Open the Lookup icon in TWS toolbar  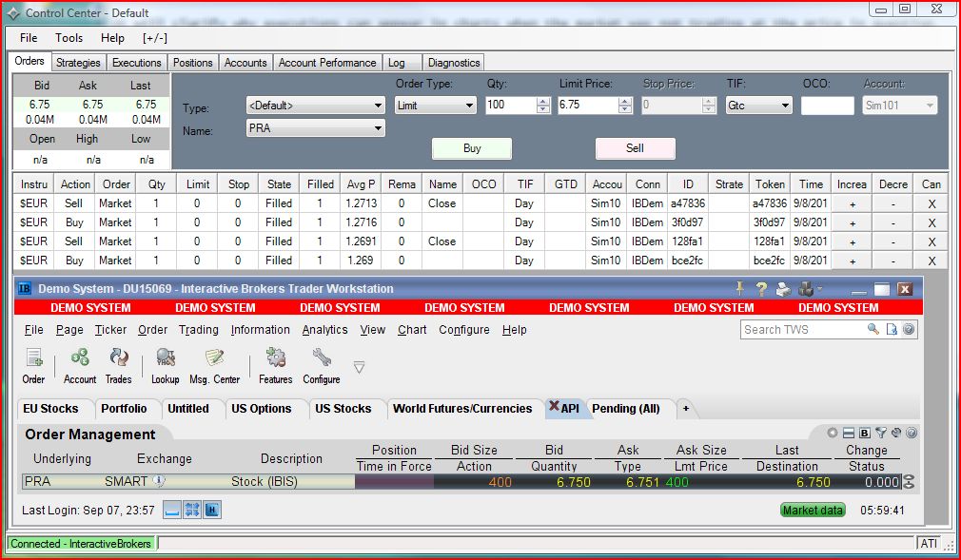tap(165, 357)
